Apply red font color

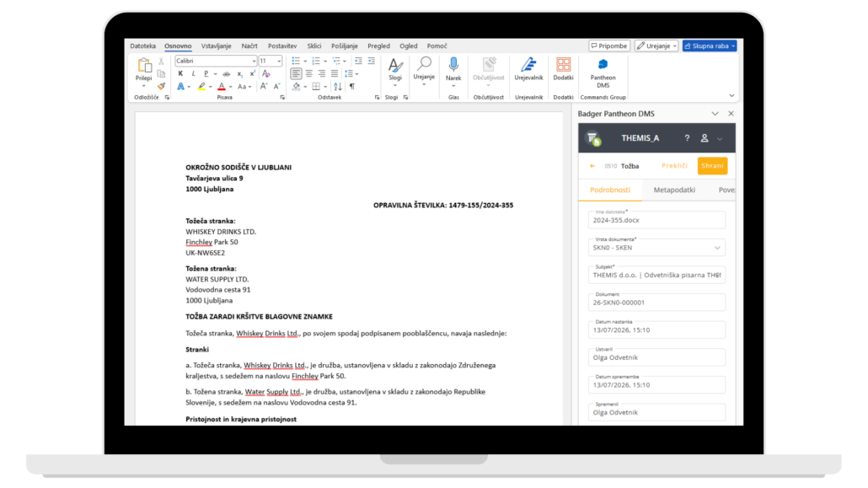coord(222,87)
